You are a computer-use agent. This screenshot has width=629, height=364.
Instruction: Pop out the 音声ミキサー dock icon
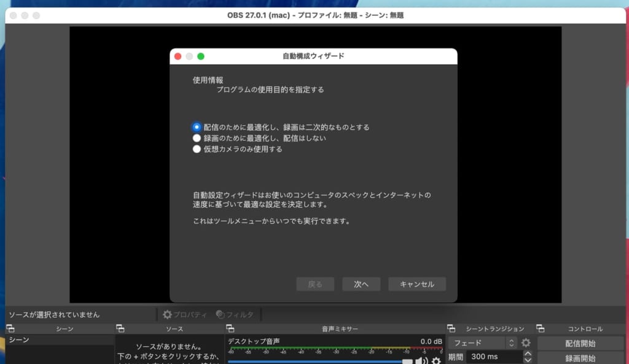[x=230, y=329]
